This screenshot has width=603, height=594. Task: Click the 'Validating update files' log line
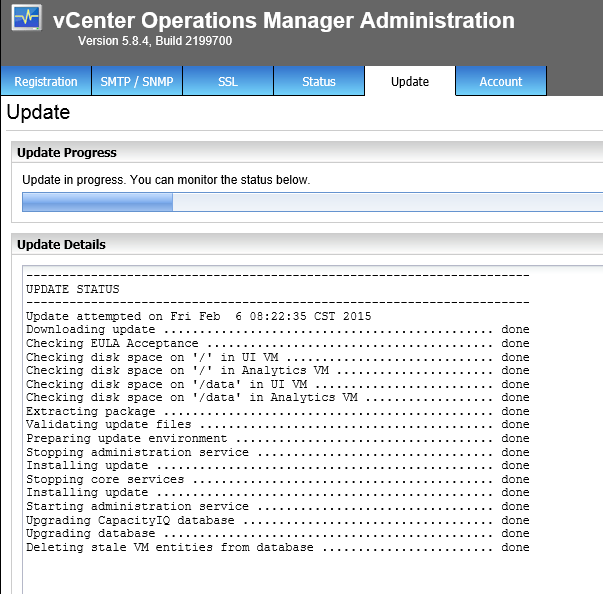(x=278, y=424)
